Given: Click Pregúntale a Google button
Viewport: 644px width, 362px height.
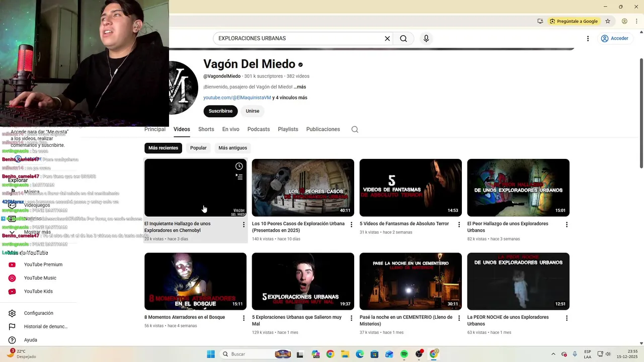Looking at the screenshot, I should [574, 21].
